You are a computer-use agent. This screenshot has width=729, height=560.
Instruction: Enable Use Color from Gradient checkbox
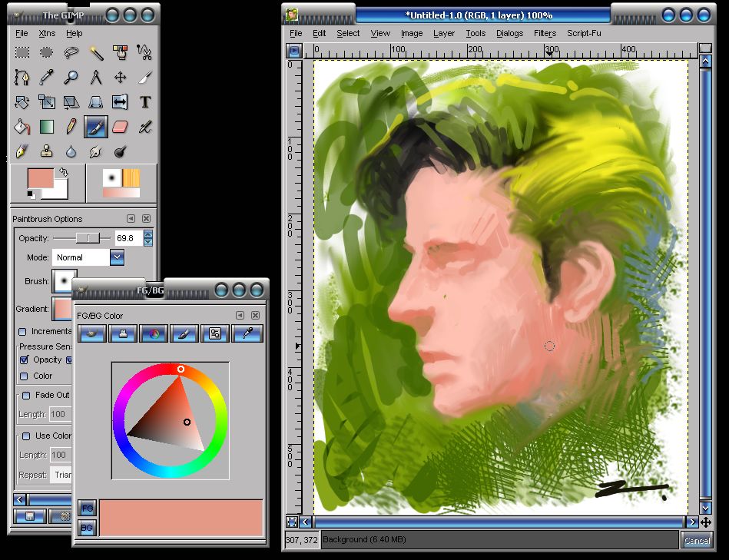tap(26, 436)
